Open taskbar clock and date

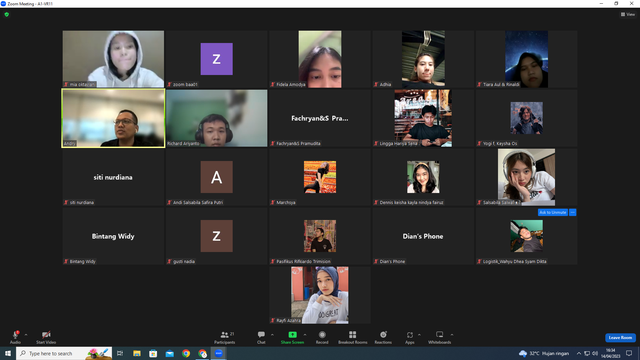click(611, 353)
